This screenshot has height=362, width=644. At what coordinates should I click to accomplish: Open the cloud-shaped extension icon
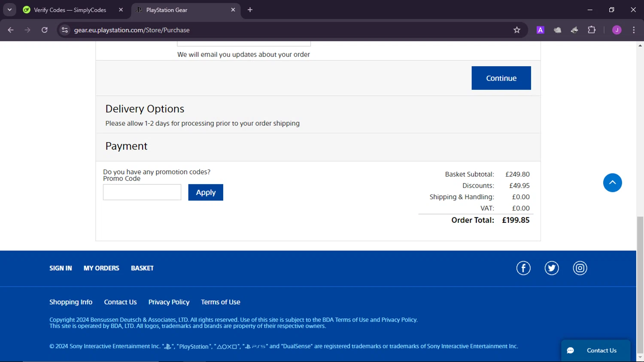point(557,30)
